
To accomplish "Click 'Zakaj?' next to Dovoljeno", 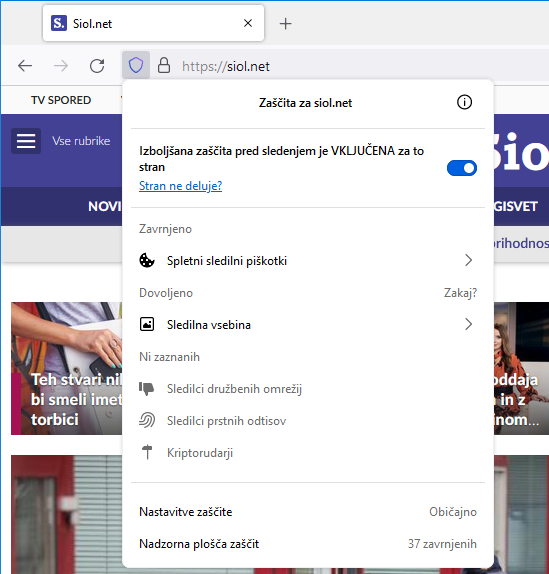I will coord(460,293).
